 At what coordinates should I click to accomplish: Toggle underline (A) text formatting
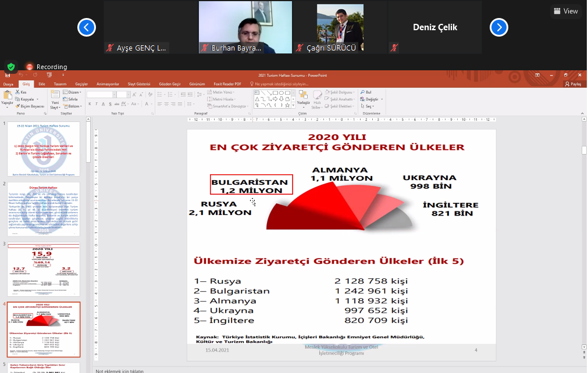tap(103, 105)
